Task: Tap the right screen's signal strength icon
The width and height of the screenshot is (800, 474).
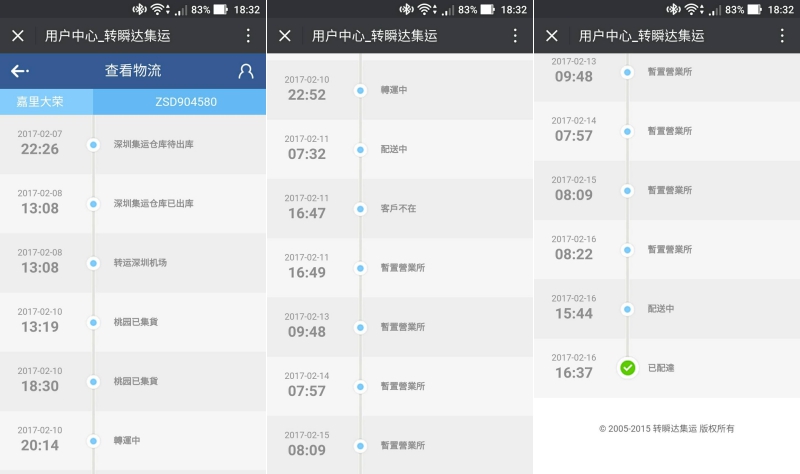Action: [715, 10]
